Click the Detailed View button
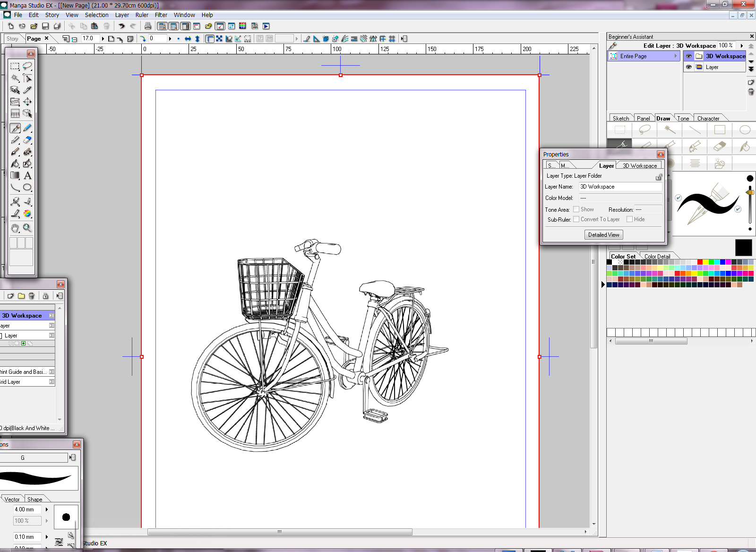The width and height of the screenshot is (756, 552). pos(603,235)
